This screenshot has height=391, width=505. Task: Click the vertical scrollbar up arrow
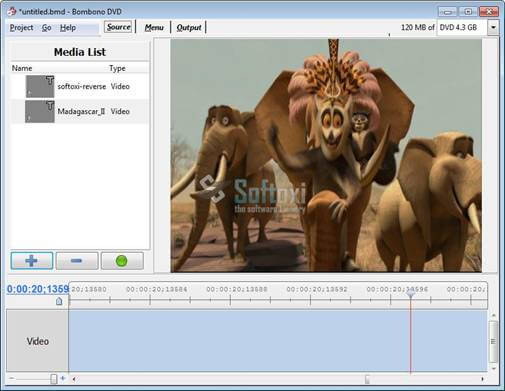[494, 315]
